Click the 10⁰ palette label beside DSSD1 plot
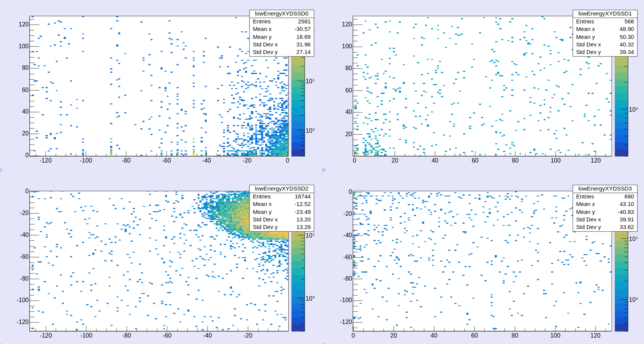This screenshot has height=344, width=644. point(633,109)
